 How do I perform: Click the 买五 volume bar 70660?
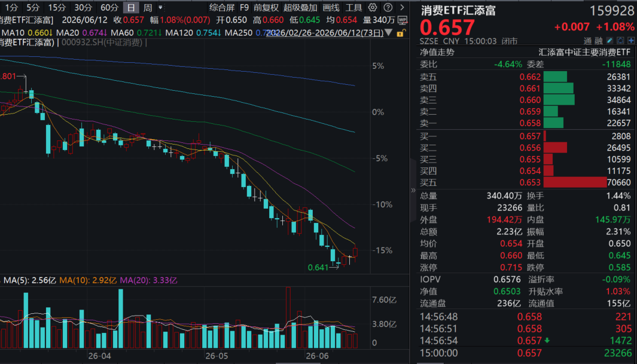(575, 182)
